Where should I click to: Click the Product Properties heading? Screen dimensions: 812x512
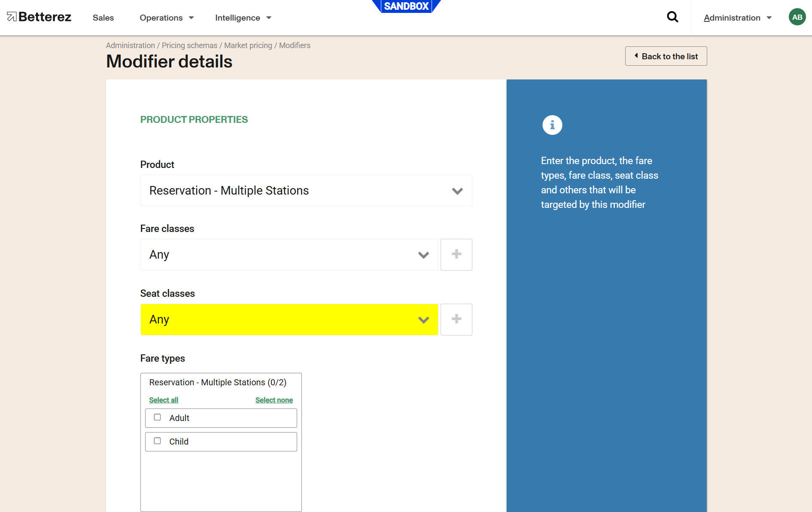pos(194,119)
